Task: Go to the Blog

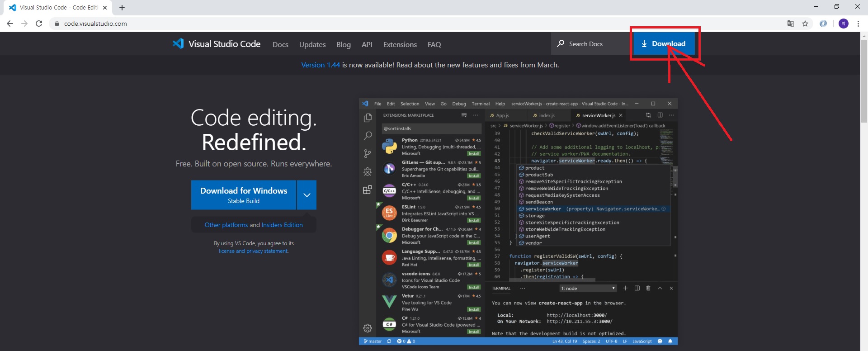Action: coord(344,44)
